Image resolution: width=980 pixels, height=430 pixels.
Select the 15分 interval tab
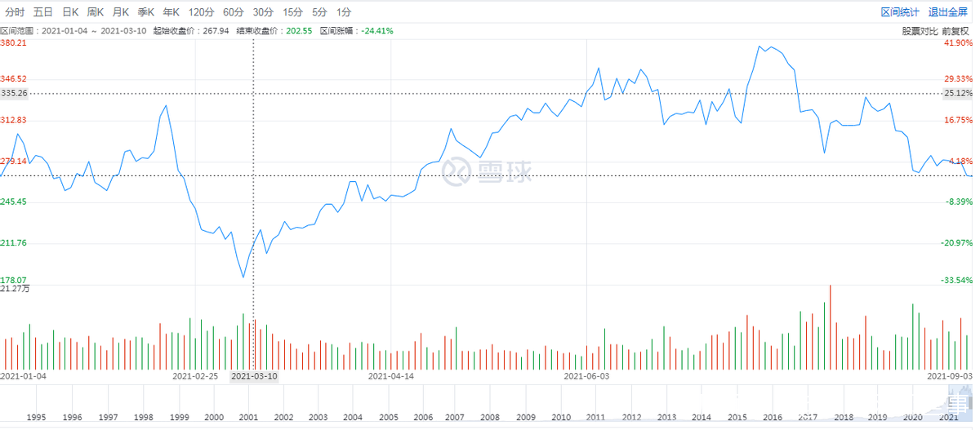click(292, 12)
